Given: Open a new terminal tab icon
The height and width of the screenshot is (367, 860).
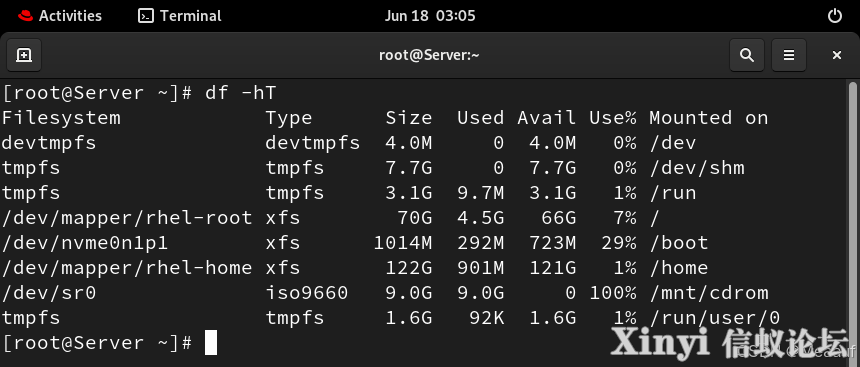Looking at the screenshot, I should coord(24,55).
